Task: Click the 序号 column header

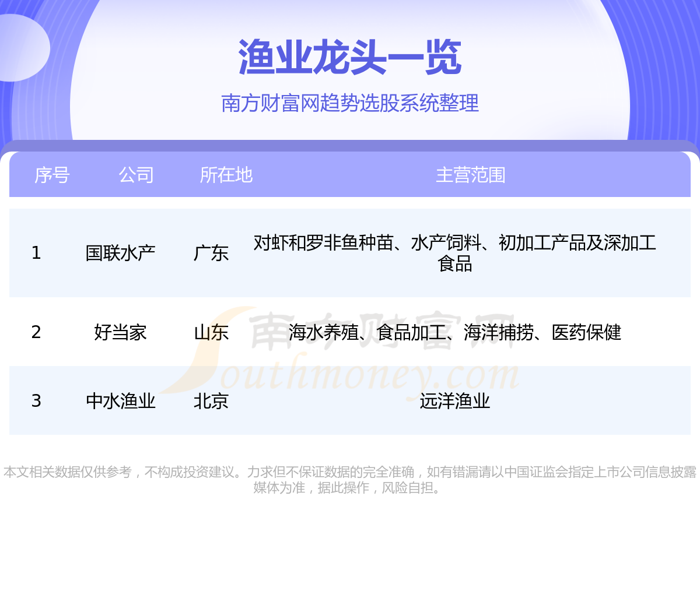Action: [52, 175]
